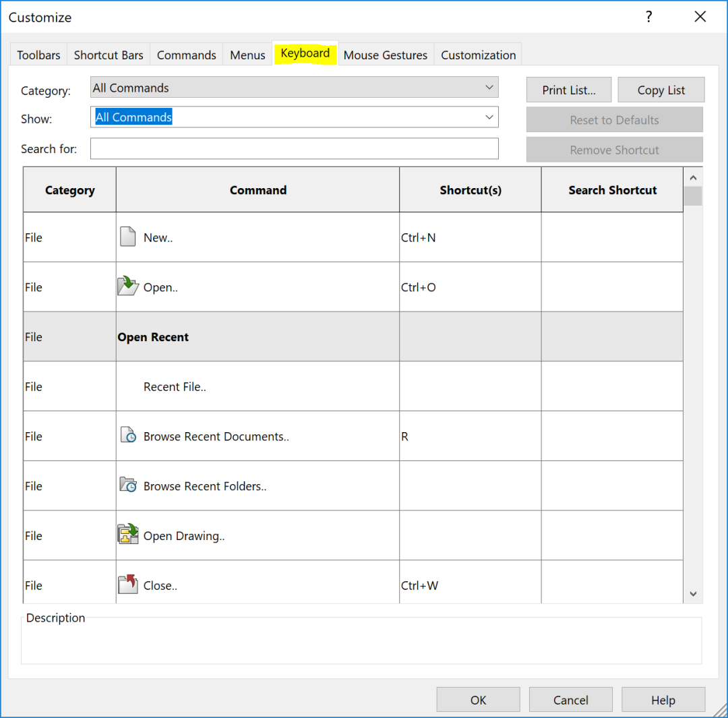
Task: Click the Ctrl+O shortcut cell
Action: 471,287
